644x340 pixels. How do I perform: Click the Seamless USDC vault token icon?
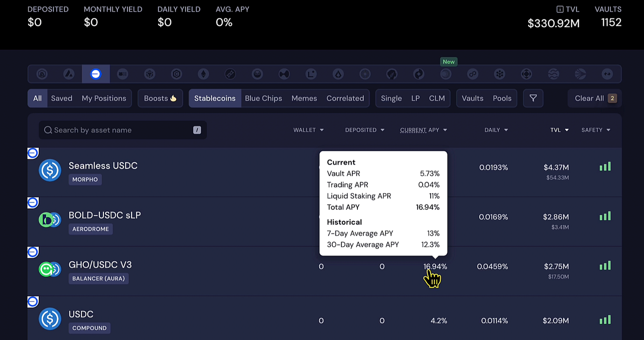(50, 170)
